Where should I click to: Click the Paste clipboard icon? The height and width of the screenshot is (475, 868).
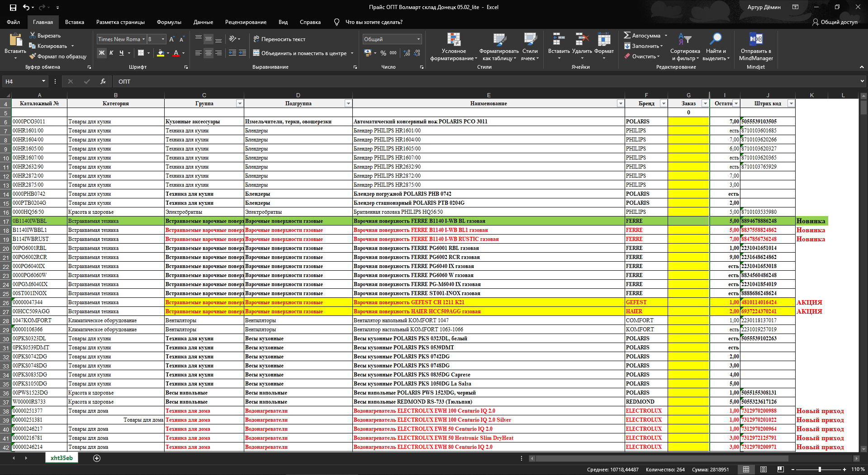point(15,40)
